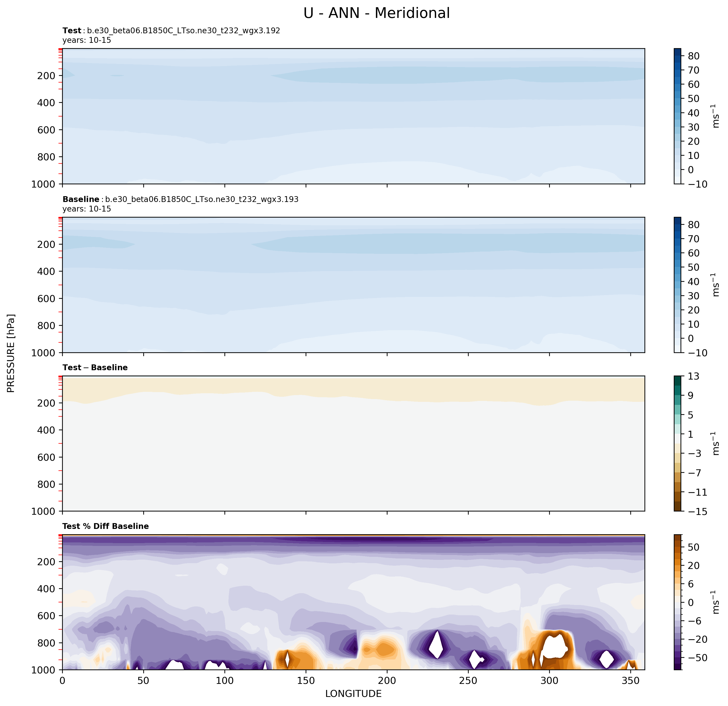Click the 'Test % Diff Baseline' panel title
The width and height of the screenshot is (728, 706).
coord(106,526)
